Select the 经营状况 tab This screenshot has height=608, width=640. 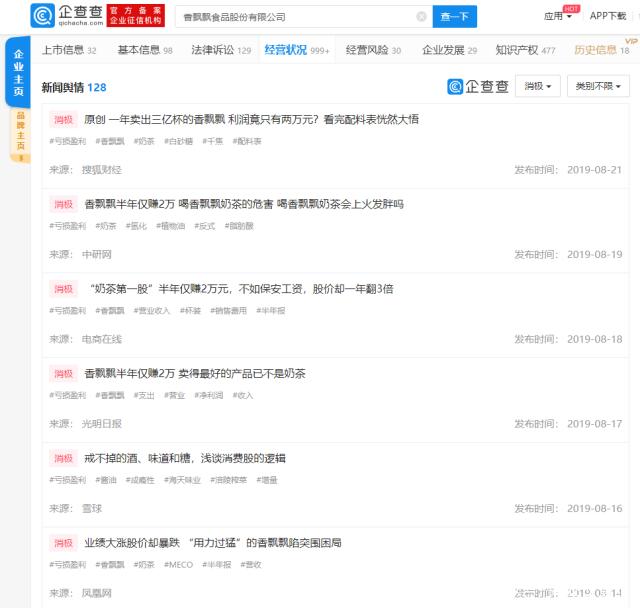pos(296,50)
